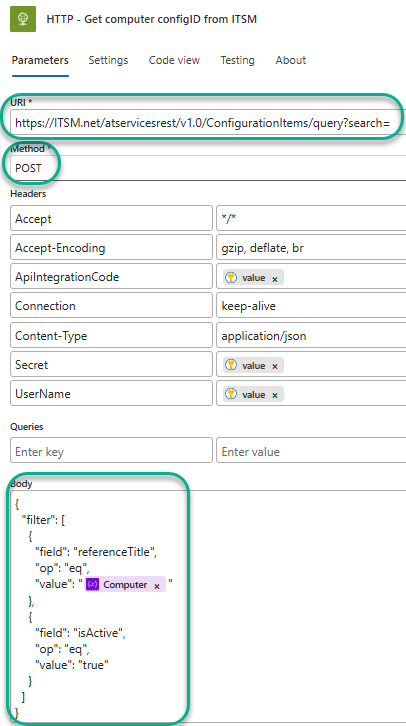Image resolution: width=406 pixels, height=726 pixels.
Task: Switch to the Settings tab
Action: (x=108, y=60)
